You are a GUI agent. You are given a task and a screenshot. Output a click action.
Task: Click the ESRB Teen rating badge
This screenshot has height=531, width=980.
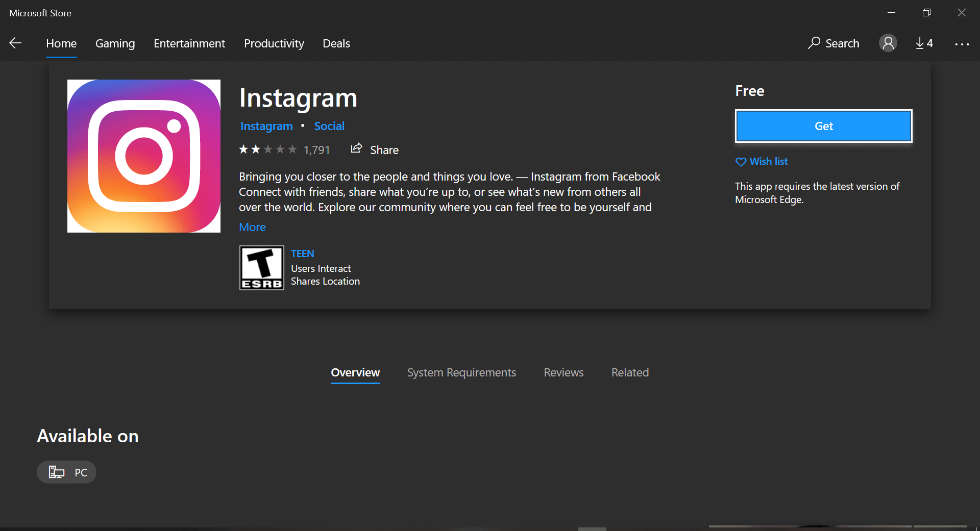point(261,268)
